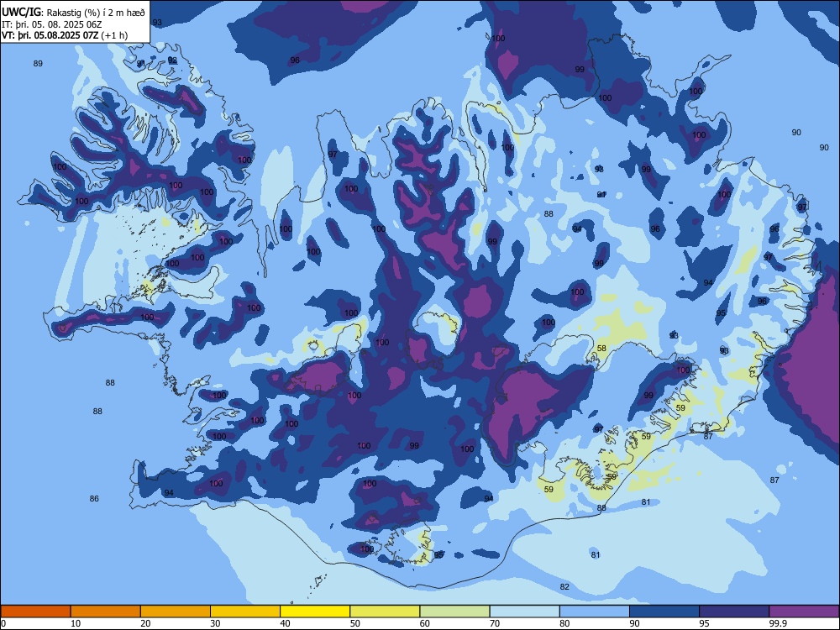Click the map value '82' over southern sea
The height and width of the screenshot is (630, 840).
[564, 586]
